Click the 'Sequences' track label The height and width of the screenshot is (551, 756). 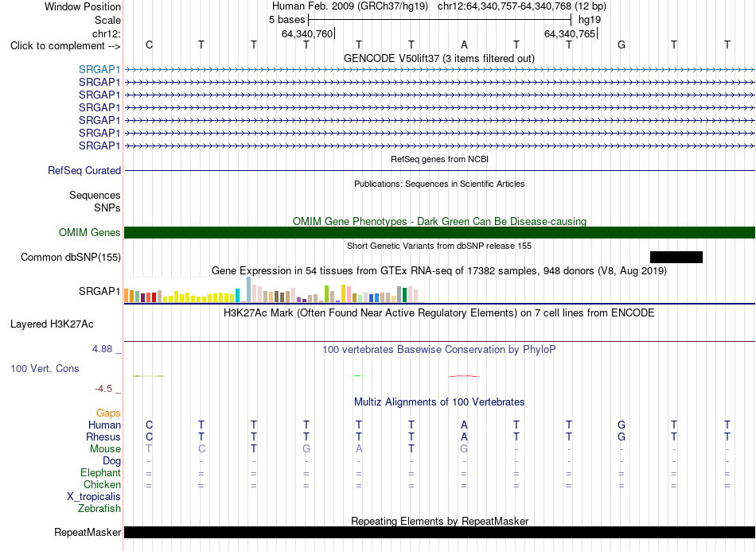click(95, 195)
